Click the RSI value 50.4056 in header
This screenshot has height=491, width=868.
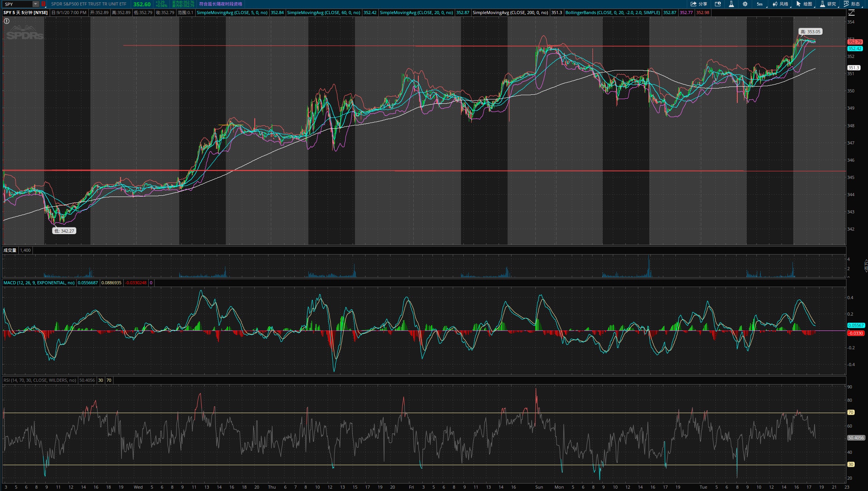pos(87,380)
